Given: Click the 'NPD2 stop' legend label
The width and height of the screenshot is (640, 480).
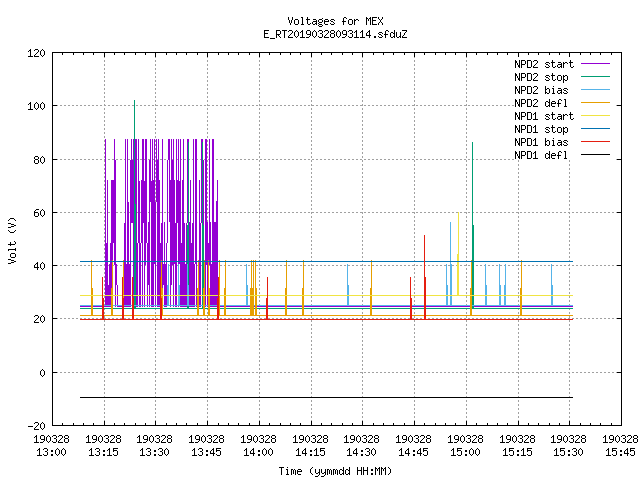Looking at the screenshot, I should click(541, 77).
